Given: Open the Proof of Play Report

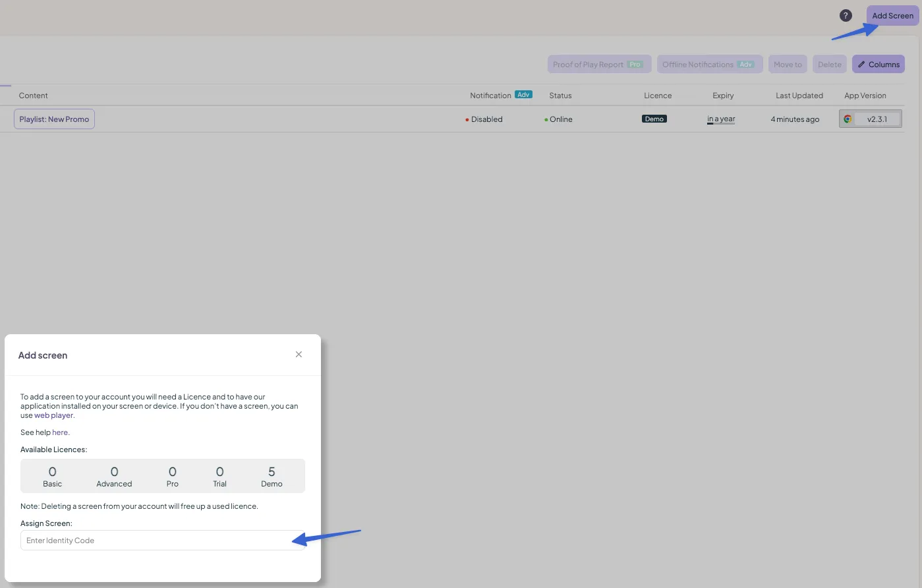Looking at the screenshot, I should [599, 65].
